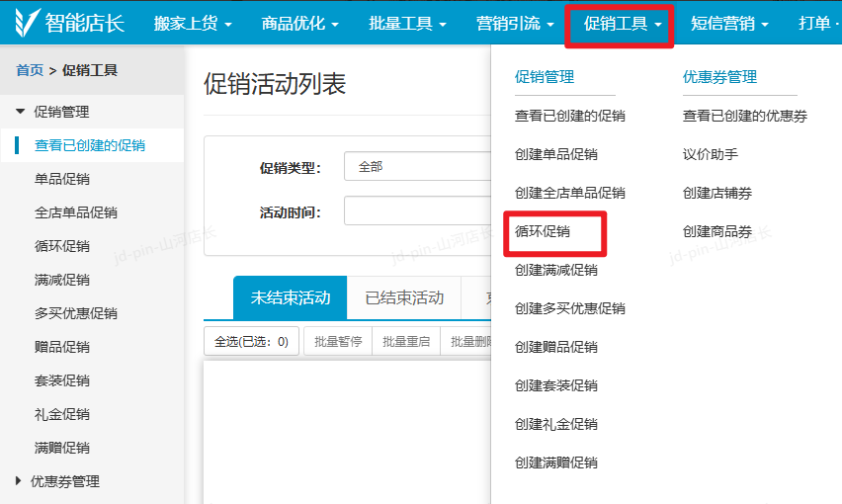Open the 营销引流 menu
842x504 pixels.
[515, 23]
